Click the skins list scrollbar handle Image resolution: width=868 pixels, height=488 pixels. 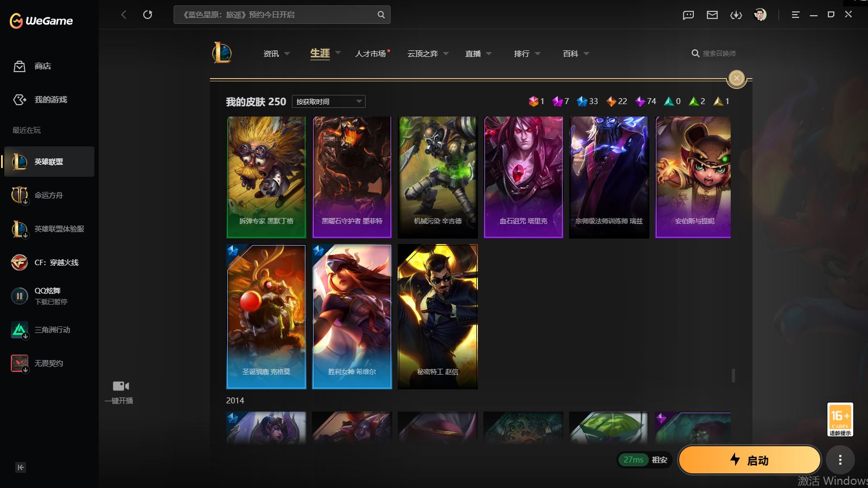coord(733,375)
